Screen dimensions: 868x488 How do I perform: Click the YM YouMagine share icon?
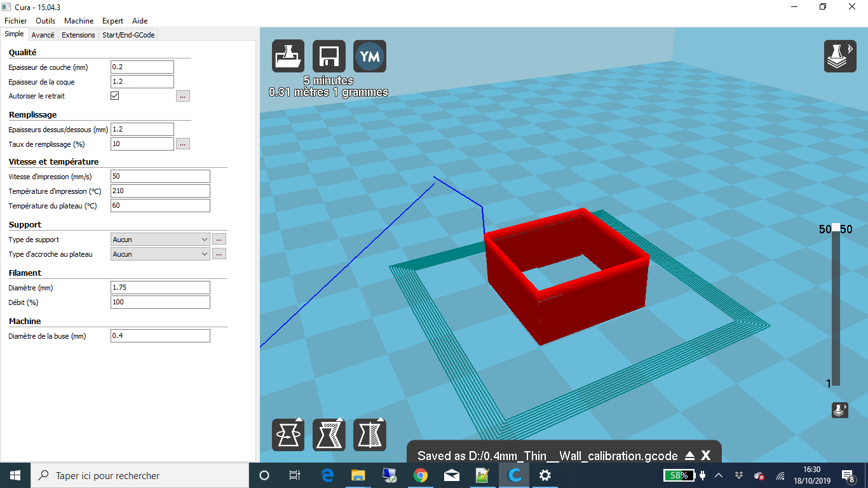(370, 57)
